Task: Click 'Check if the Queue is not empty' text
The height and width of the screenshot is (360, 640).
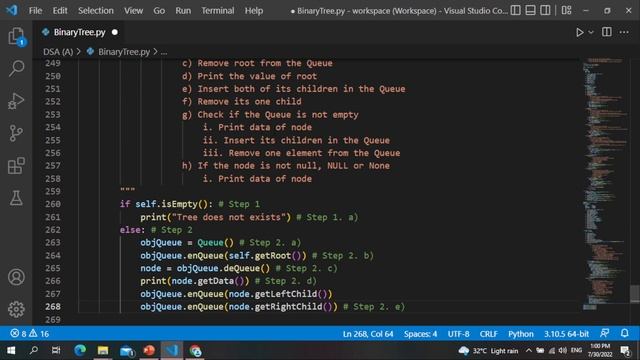Action: point(278,115)
